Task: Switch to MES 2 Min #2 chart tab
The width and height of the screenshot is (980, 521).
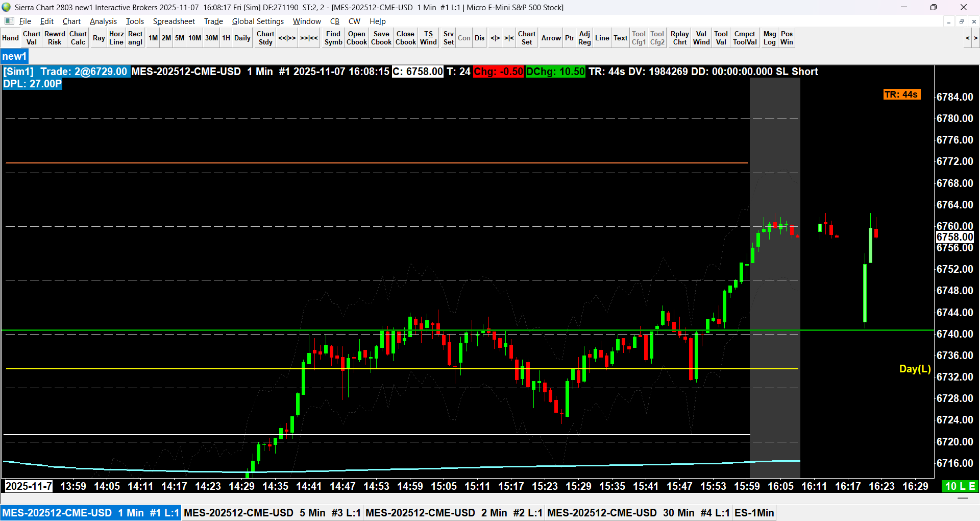Action: point(454,512)
